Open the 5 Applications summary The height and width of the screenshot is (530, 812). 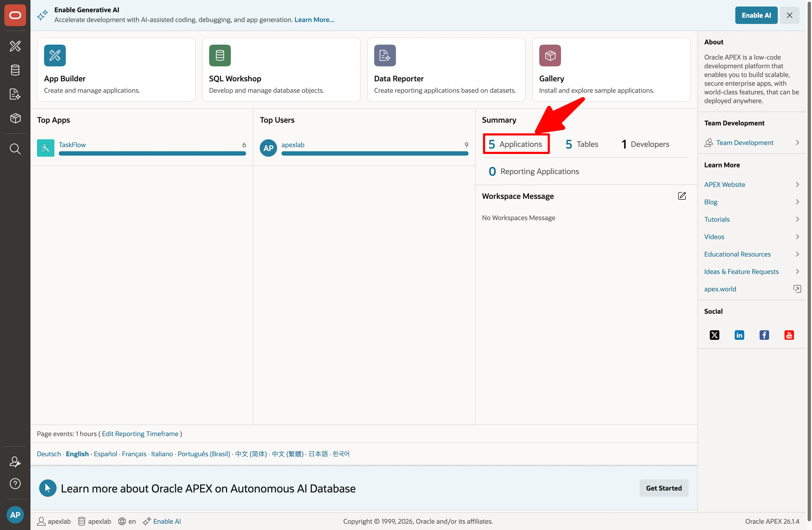515,144
